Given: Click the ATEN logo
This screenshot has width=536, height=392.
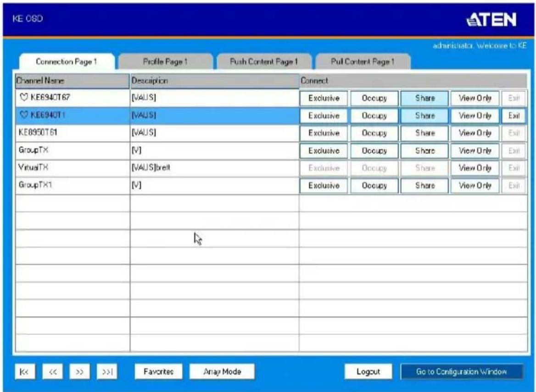Looking at the screenshot, I should coord(491,19).
